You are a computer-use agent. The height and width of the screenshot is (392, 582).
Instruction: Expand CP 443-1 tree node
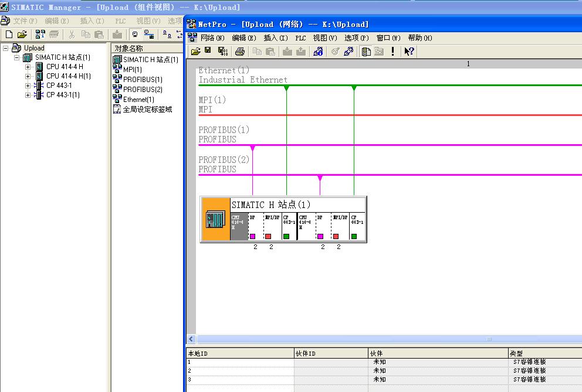point(28,86)
